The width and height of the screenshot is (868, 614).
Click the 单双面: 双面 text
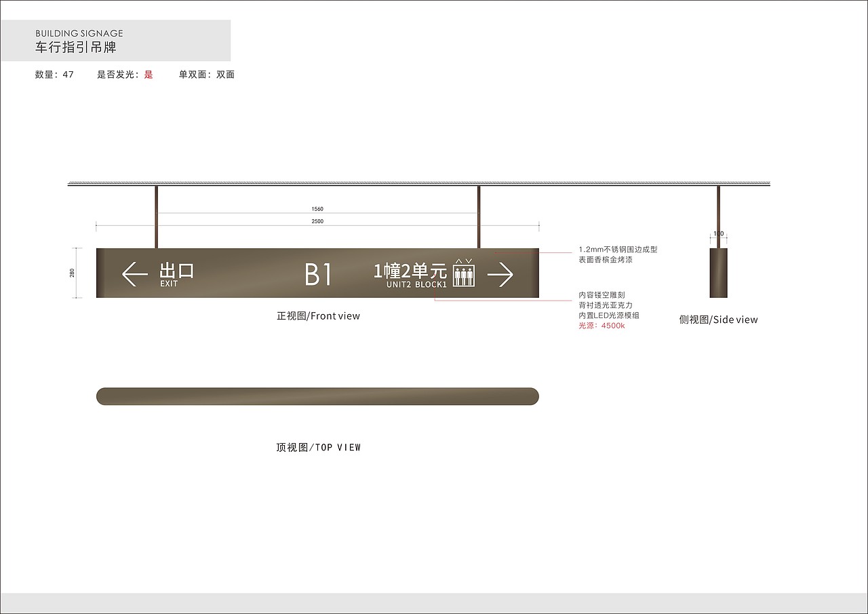(x=207, y=75)
